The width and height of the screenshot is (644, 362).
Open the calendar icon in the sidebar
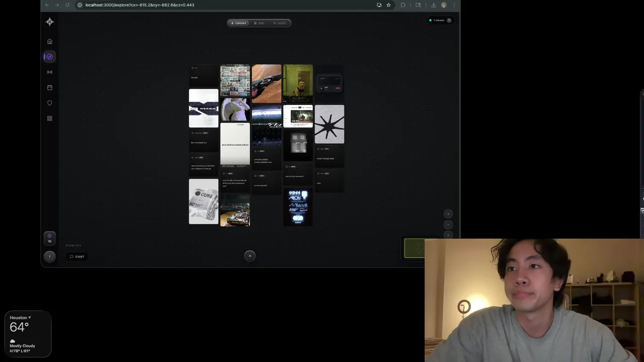click(49, 87)
